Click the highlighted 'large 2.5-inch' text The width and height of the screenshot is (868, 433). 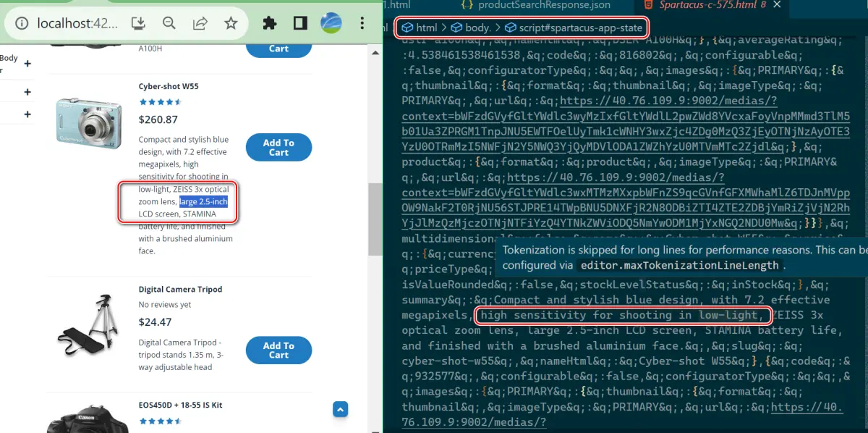tap(204, 201)
